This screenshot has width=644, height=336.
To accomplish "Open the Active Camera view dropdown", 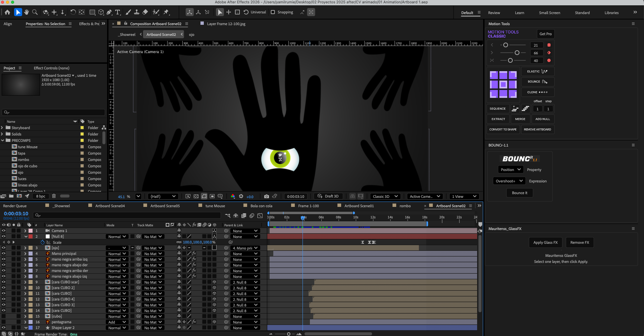I will click(x=425, y=197).
